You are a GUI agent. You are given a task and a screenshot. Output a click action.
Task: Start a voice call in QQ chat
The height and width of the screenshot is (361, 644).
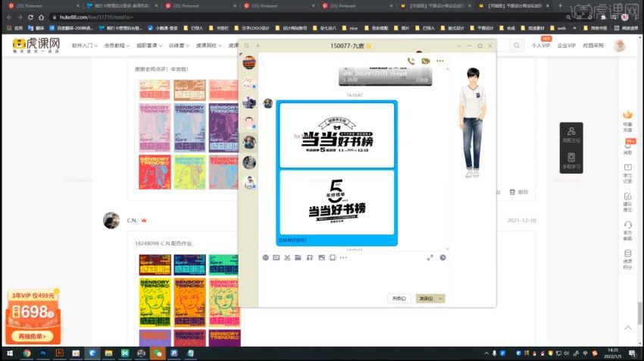411,61
